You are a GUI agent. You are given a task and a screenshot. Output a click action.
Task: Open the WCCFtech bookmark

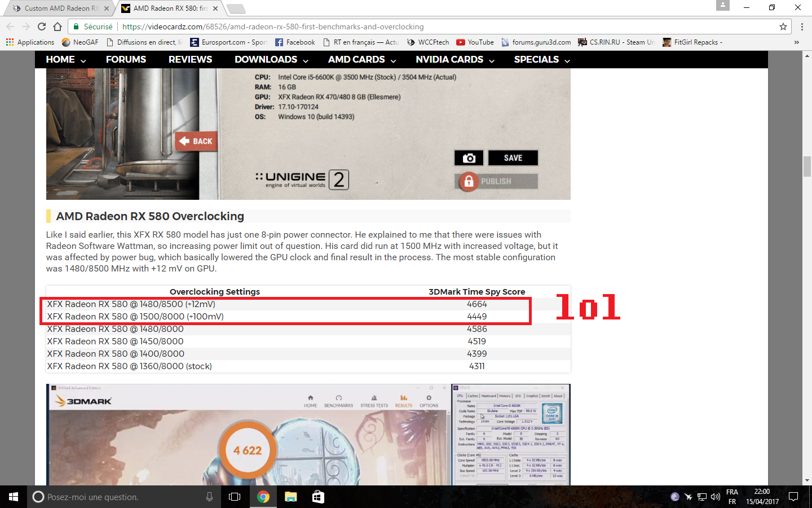tap(428, 42)
